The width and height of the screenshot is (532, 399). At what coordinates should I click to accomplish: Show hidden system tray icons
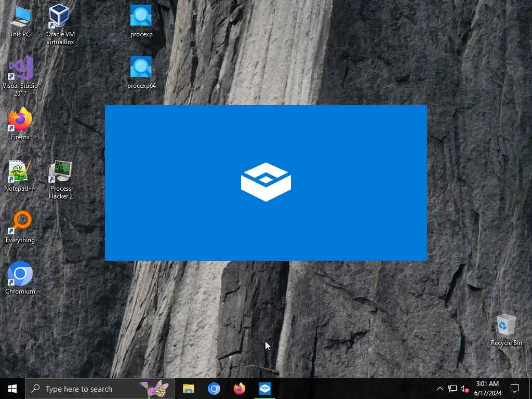tap(440, 389)
